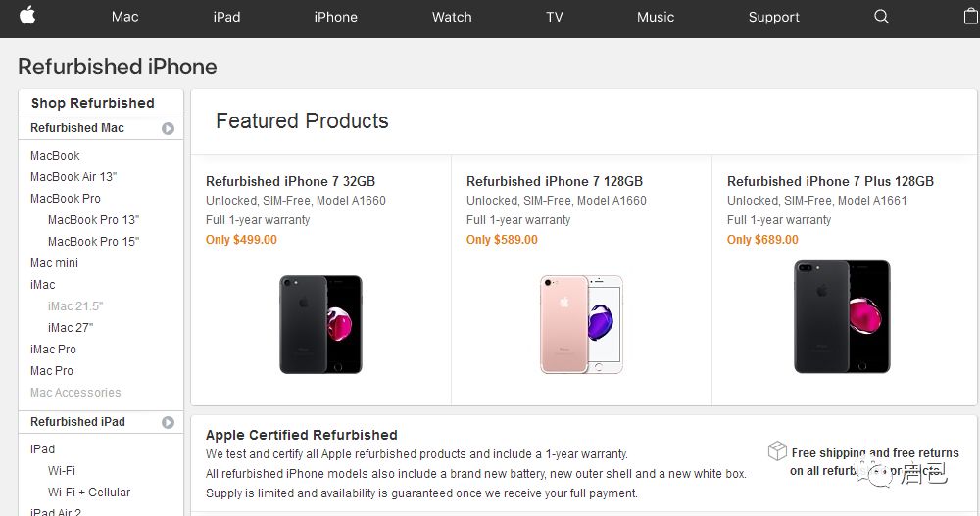
Task: Go to the iPhone navigation menu
Action: coord(335,17)
